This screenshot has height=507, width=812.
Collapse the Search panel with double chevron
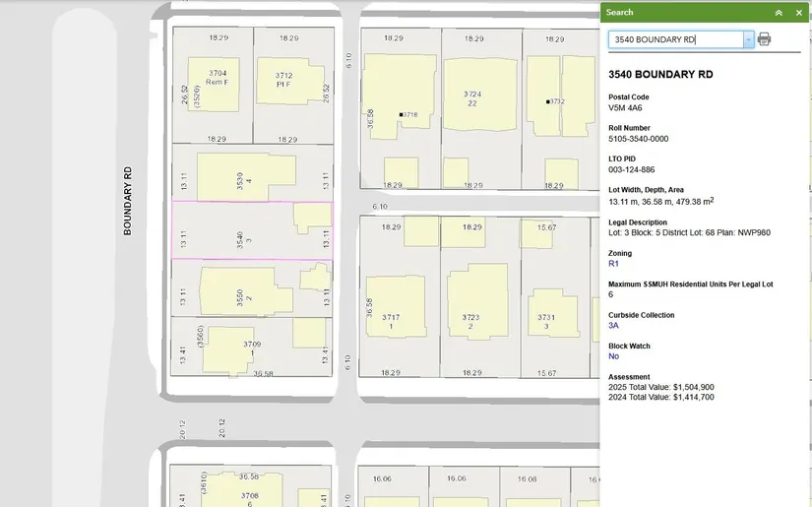pyautogui.click(x=779, y=13)
